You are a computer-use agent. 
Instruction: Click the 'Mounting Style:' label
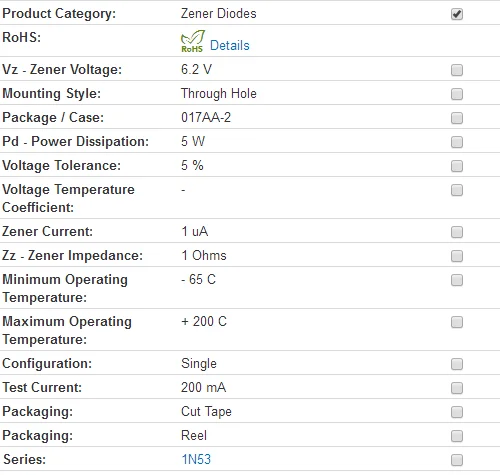click(52, 94)
